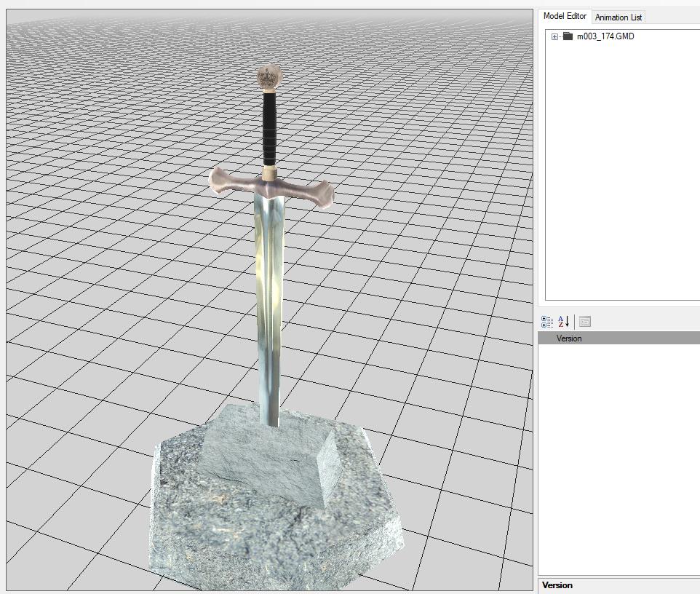Screen dimensions: 700x594
Task: Click the stone pedestal in the viewport
Action: click(x=276, y=498)
